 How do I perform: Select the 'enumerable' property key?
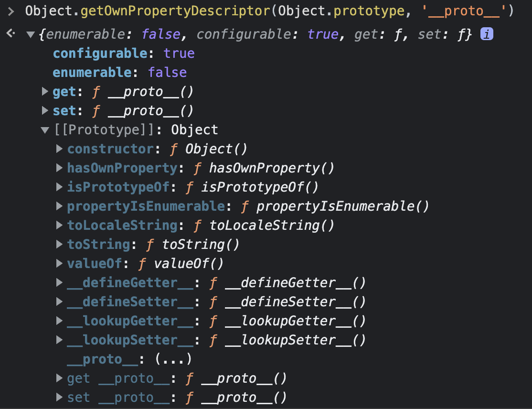[92, 72]
